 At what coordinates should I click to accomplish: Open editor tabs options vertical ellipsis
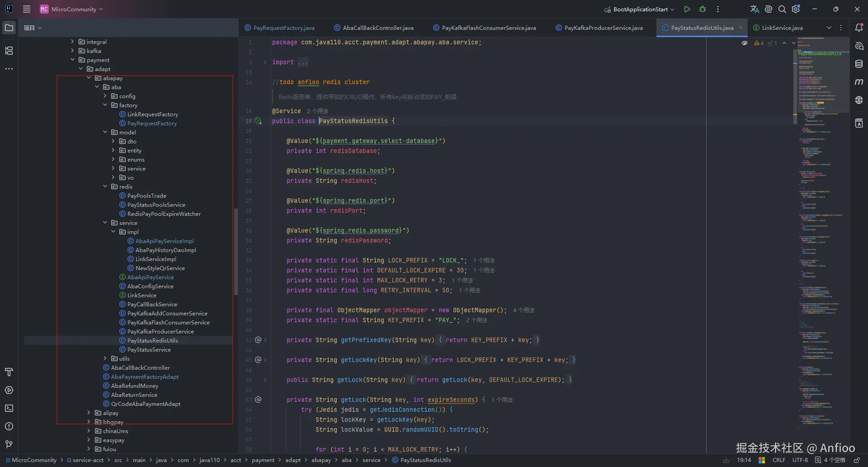[841, 28]
